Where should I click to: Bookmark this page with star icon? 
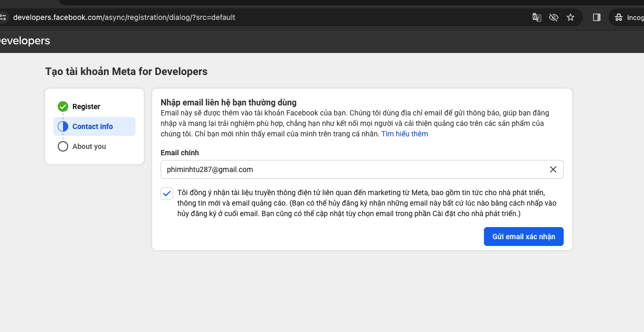pyautogui.click(x=571, y=17)
